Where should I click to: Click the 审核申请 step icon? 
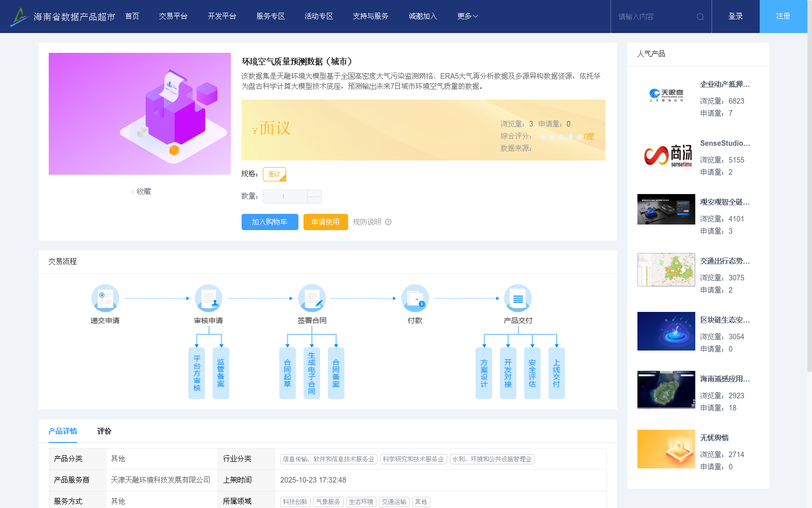209,298
